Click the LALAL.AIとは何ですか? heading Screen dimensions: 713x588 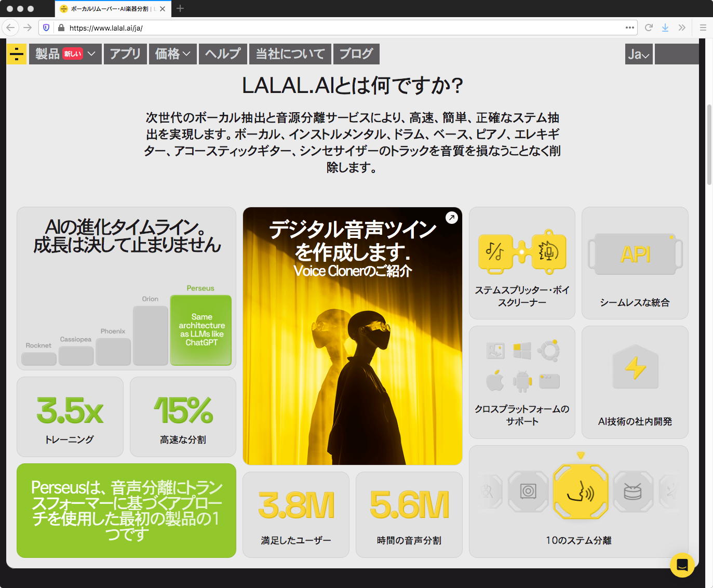353,86
